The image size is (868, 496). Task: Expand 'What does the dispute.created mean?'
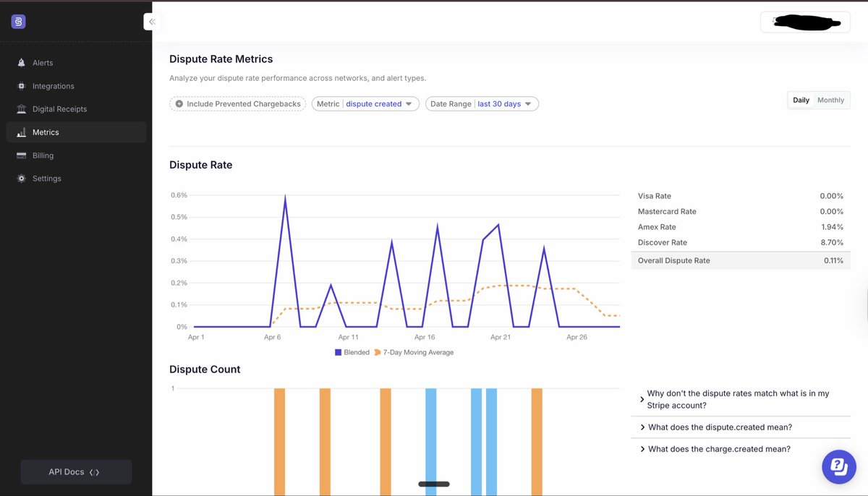click(741, 427)
